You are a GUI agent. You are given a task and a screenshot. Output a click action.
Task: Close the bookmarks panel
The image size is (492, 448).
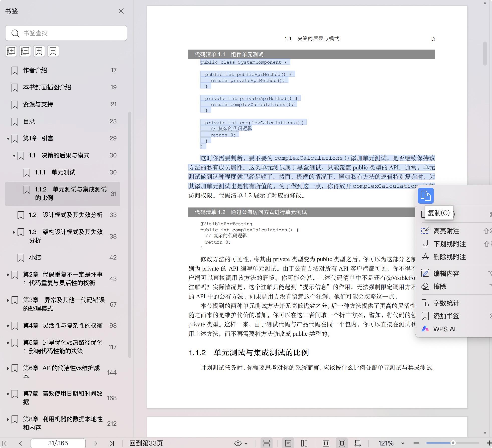tap(121, 11)
